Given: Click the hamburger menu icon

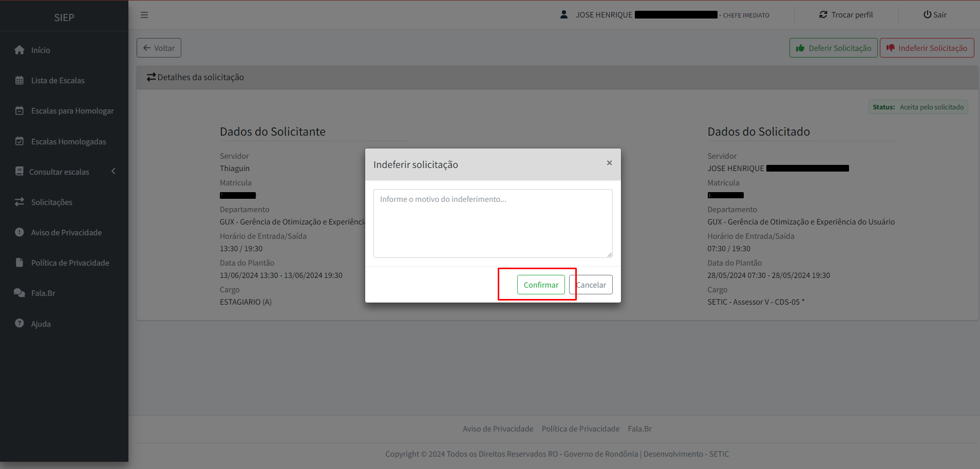Looking at the screenshot, I should [x=144, y=15].
